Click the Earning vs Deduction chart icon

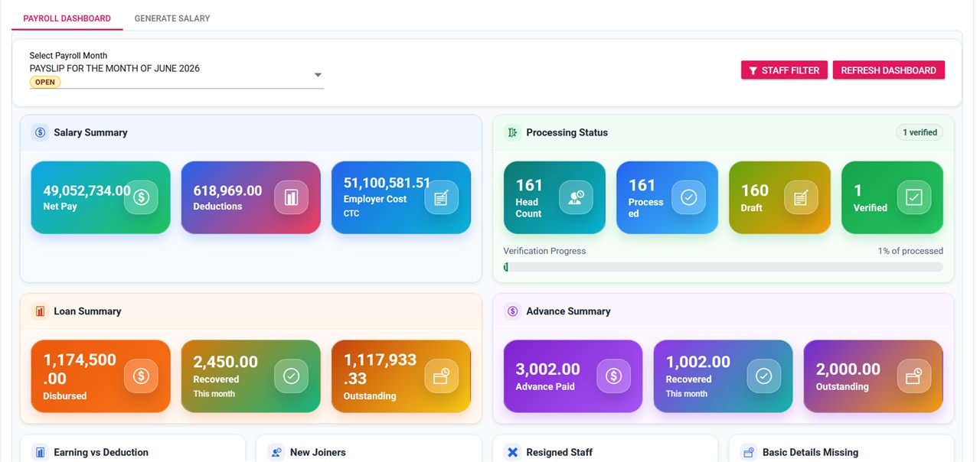(x=40, y=452)
